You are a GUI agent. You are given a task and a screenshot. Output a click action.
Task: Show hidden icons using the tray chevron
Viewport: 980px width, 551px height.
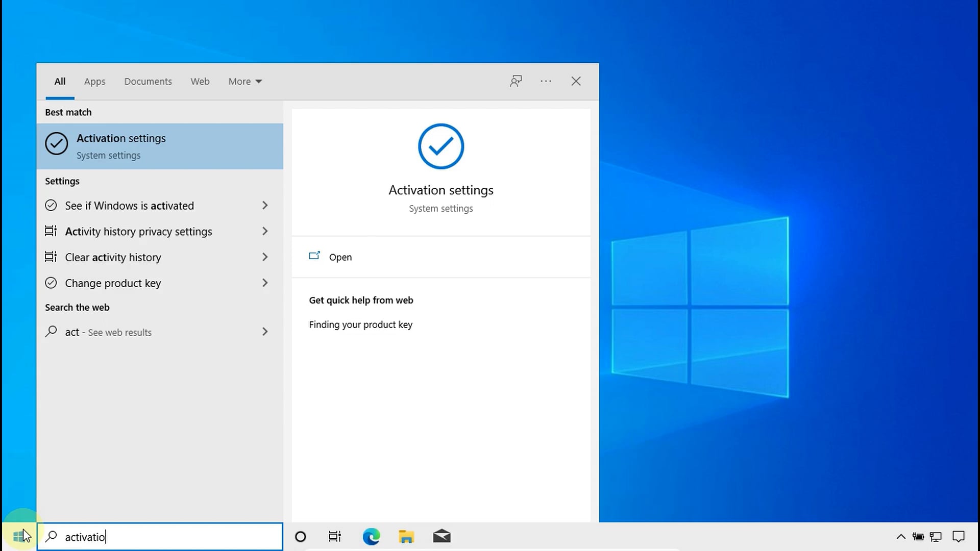(901, 536)
